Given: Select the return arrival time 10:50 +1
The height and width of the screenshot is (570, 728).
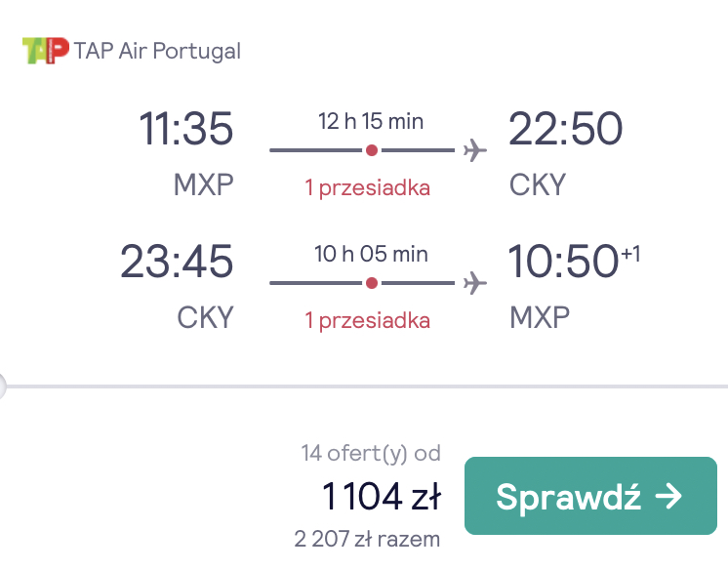Looking at the screenshot, I should 575,261.
